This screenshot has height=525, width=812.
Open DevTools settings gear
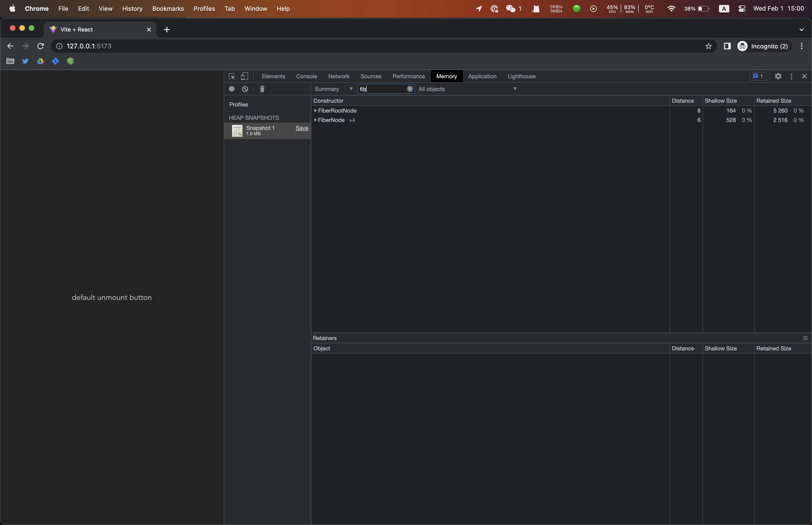(x=779, y=76)
